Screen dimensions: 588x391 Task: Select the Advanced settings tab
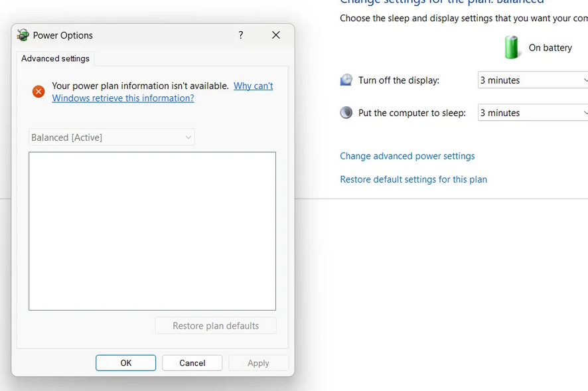pos(55,58)
